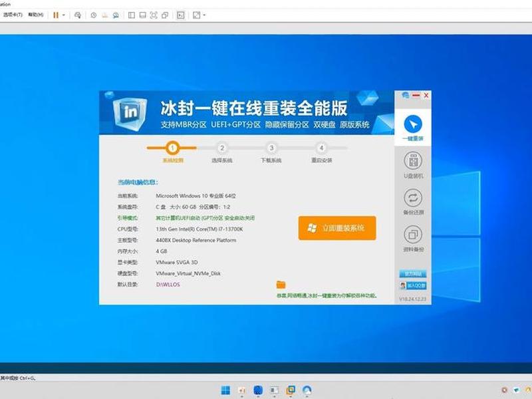This screenshot has height=399, width=532.
Task: Click the chat bubble icon in installer title bar
Action: pyautogui.click(x=406, y=95)
